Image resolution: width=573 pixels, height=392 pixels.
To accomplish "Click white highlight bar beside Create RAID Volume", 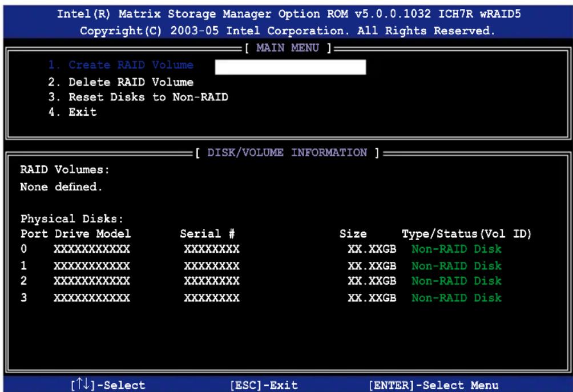I will click(290, 67).
